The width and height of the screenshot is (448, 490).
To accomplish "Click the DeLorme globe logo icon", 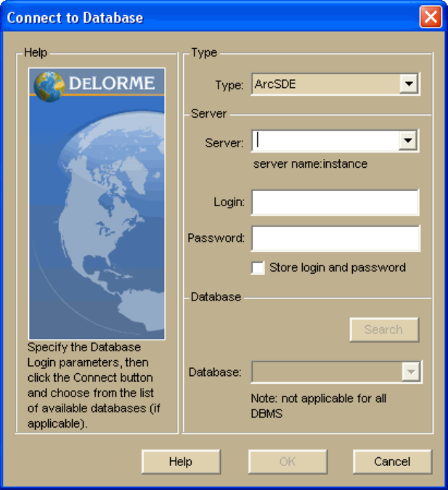I will [49, 86].
